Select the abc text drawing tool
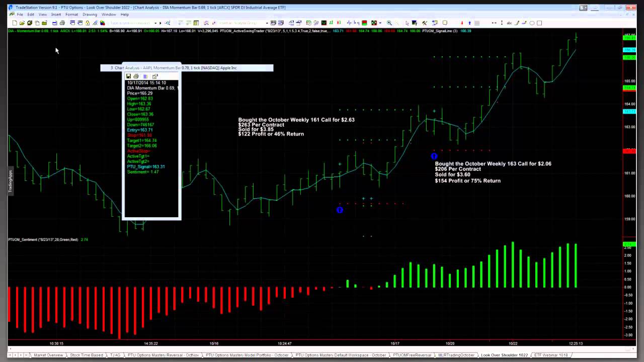Screen dimensions: 644x362 coord(509,23)
